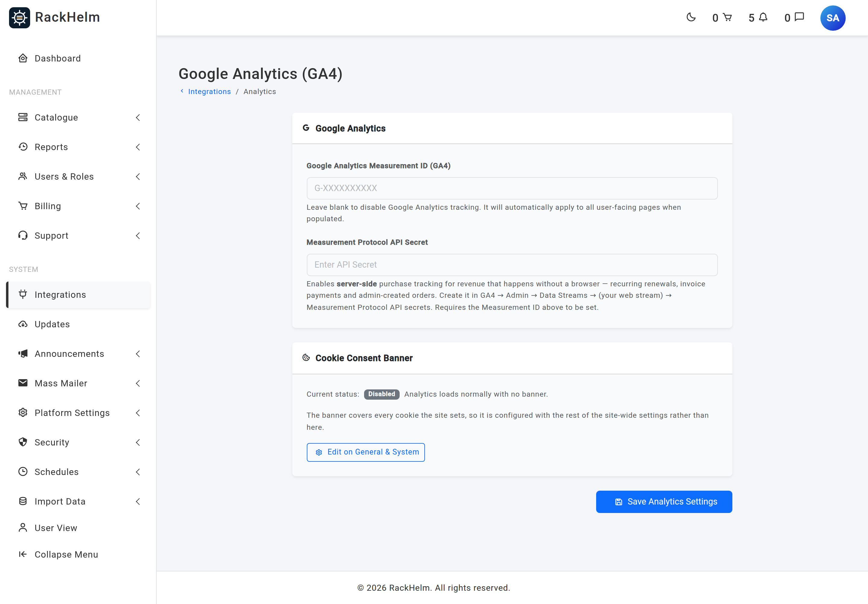Click the Billing cart icon in sidebar

(23, 206)
